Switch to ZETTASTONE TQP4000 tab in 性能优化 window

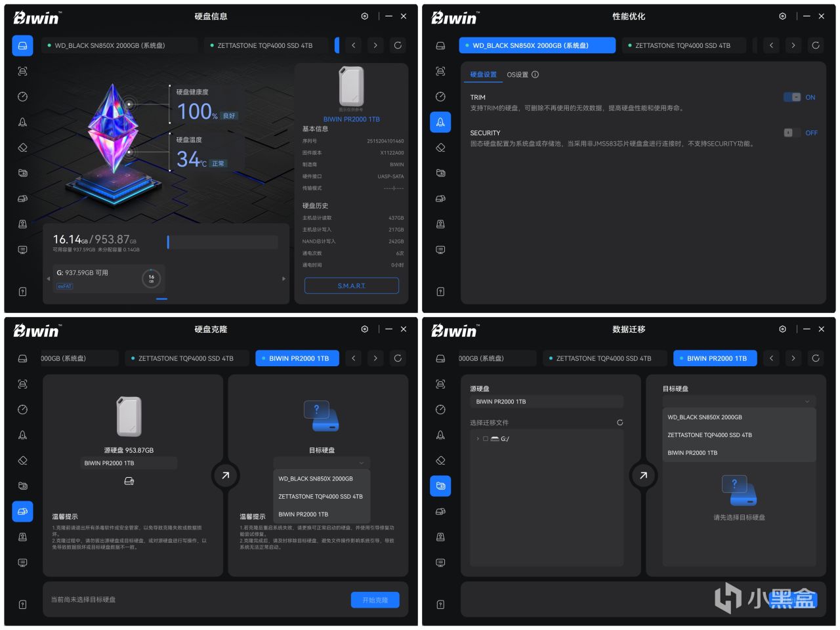click(x=684, y=45)
